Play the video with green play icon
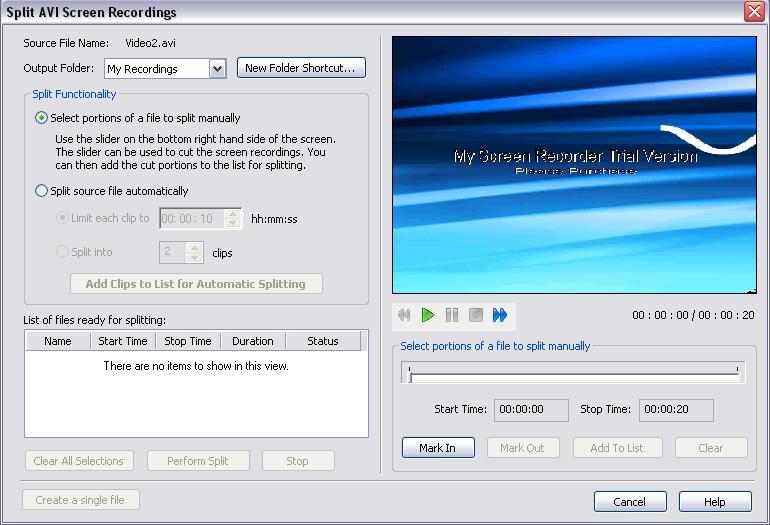770x525 pixels. (428, 315)
